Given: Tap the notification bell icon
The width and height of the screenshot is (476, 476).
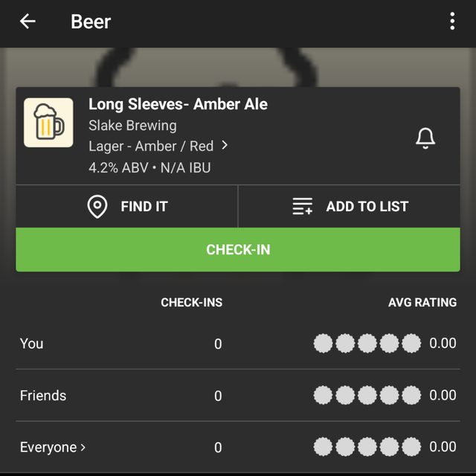Looking at the screenshot, I should (x=425, y=138).
